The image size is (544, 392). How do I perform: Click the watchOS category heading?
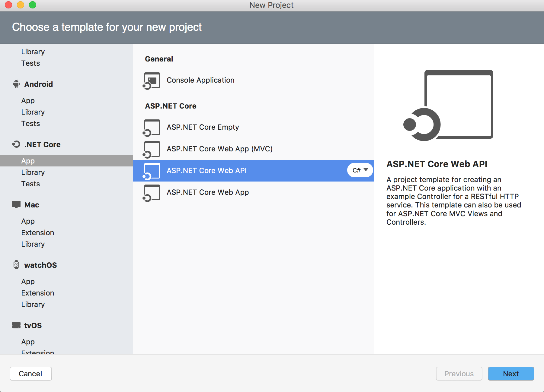coord(40,265)
